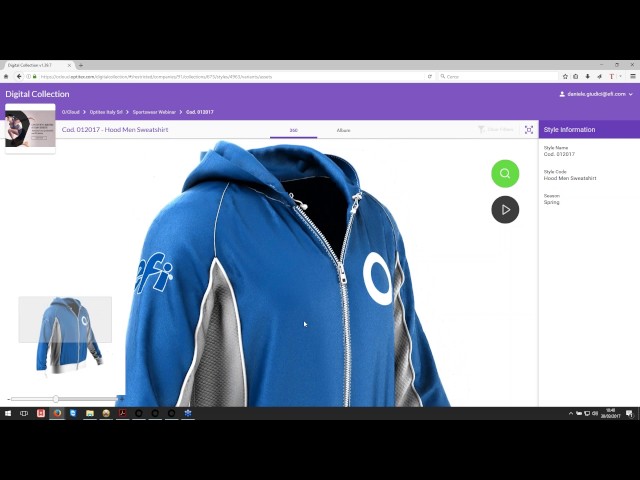The height and width of the screenshot is (480, 640).
Task: Focus the Cerca search field
Action: [x=498, y=76]
